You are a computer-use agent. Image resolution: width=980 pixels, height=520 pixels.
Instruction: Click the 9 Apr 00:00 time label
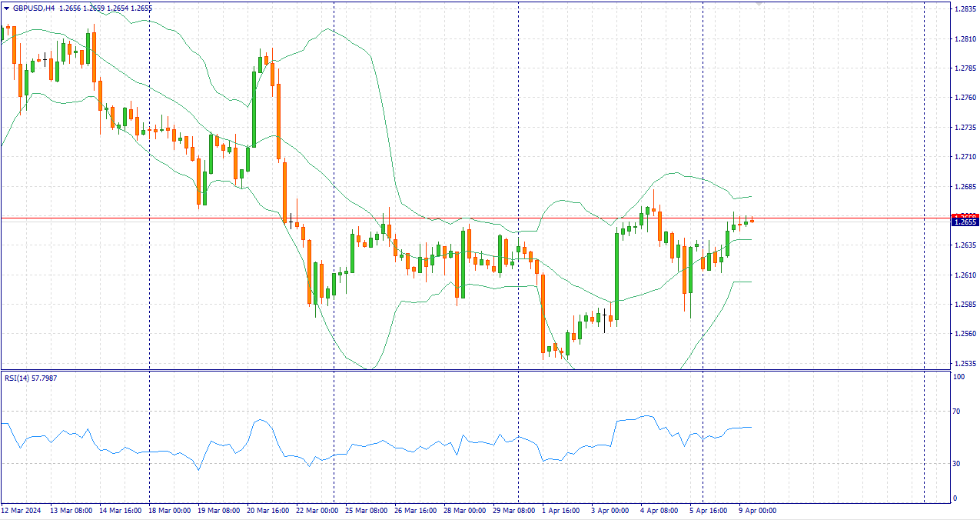[758, 510]
